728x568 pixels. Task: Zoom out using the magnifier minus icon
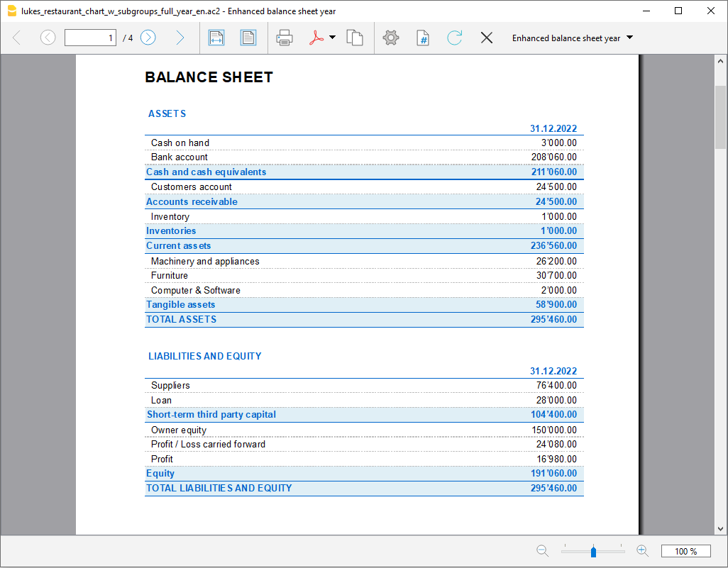click(542, 550)
